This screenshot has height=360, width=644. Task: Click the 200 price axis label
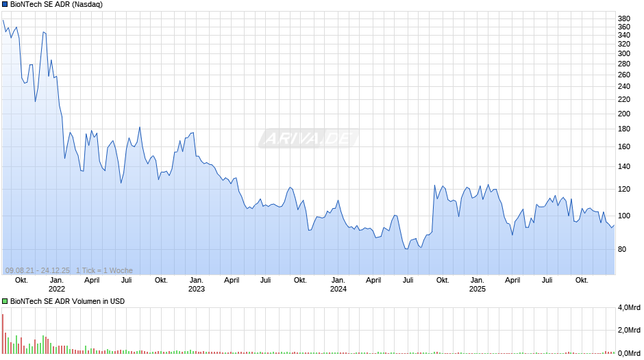[624, 114]
